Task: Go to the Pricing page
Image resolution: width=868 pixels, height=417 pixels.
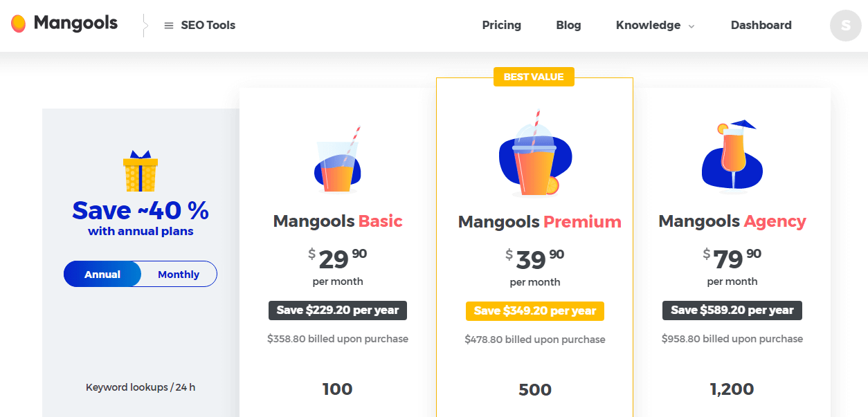Action: pos(501,26)
